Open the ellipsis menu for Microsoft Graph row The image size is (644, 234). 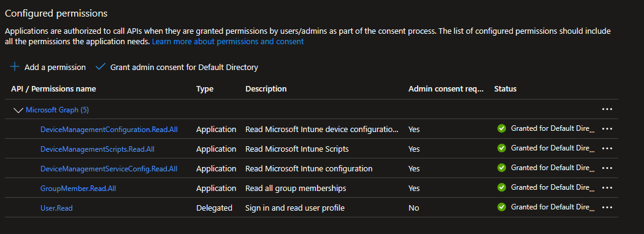click(x=607, y=109)
